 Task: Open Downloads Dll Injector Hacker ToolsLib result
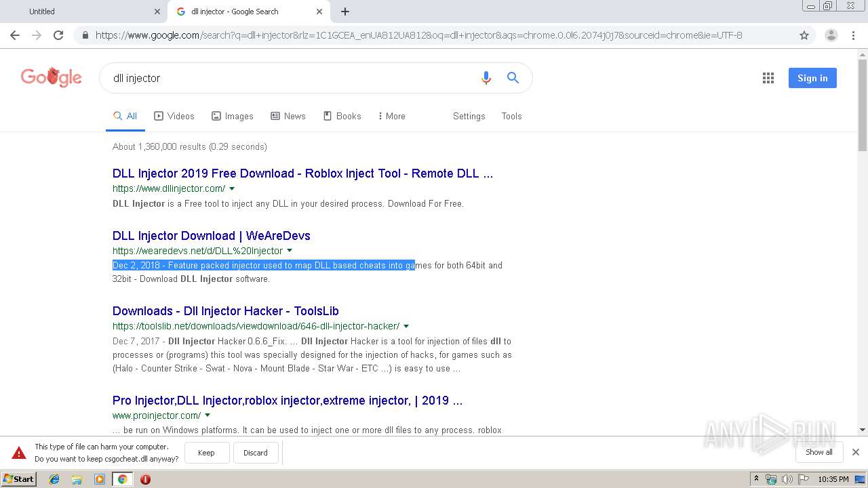point(226,311)
